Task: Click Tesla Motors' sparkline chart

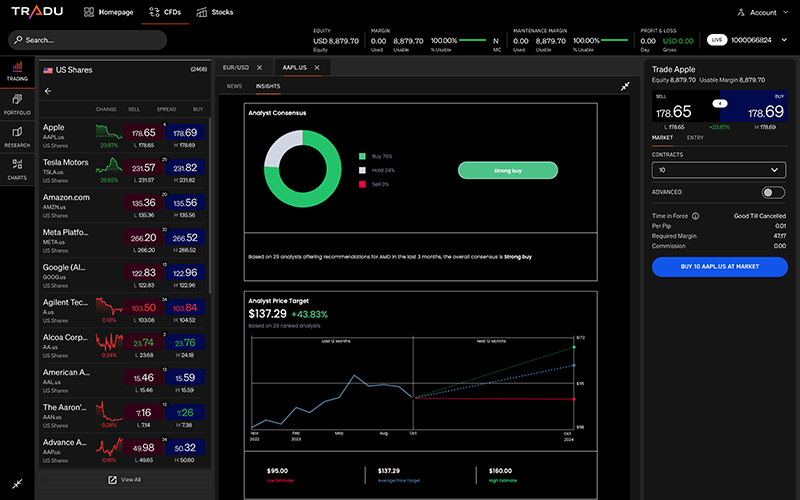Action: (x=109, y=165)
